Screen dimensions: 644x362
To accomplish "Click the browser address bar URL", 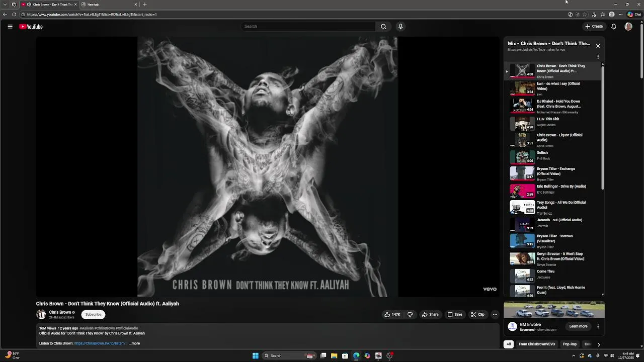I will tap(92, 15).
